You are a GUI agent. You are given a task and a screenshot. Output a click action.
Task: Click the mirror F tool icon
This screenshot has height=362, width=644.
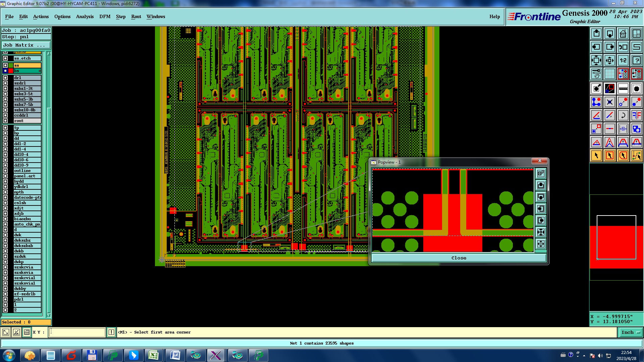[636, 115]
